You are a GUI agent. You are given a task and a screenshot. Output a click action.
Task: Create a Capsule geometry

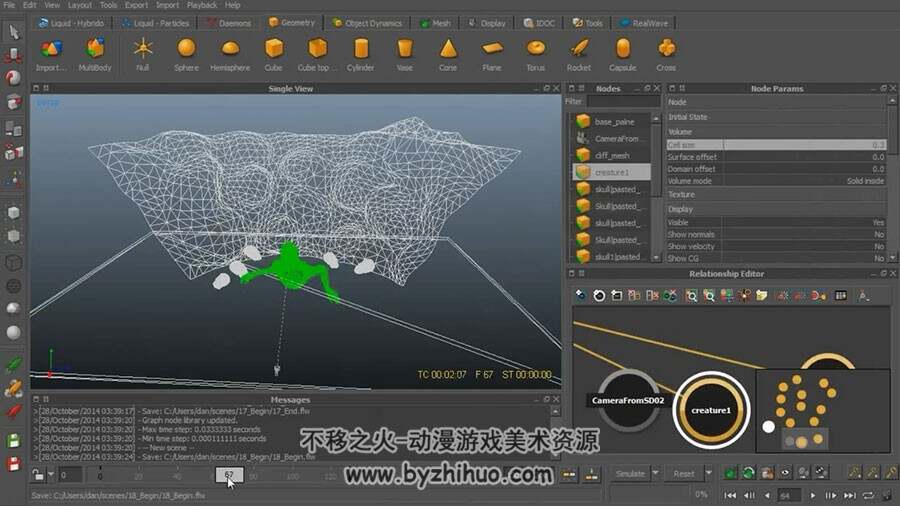pos(623,49)
